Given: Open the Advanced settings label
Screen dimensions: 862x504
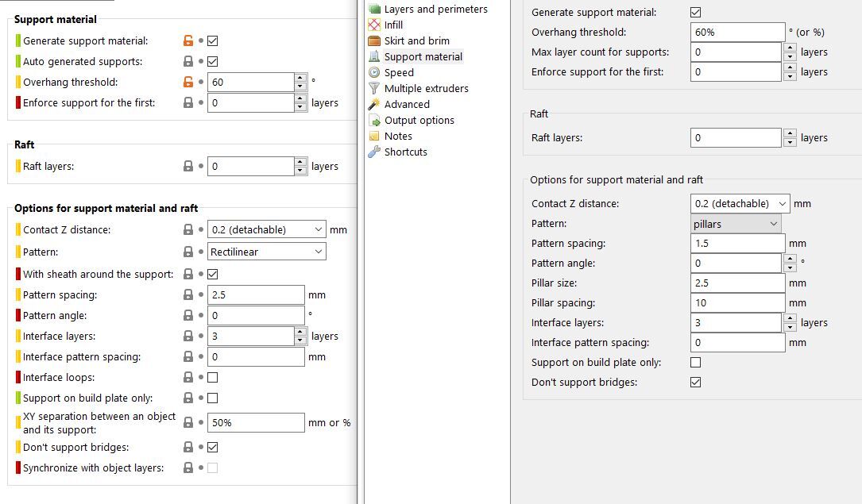Looking at the screenshot, I should [x=407, y=104].
